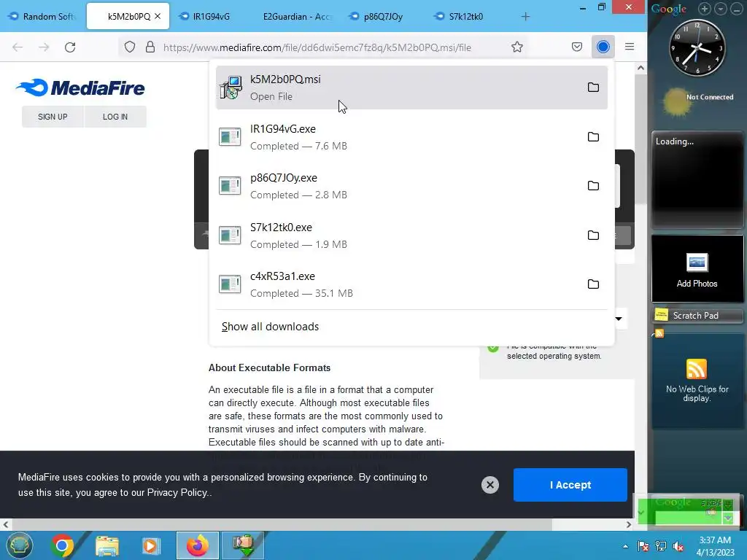This screenshot has width=747, height=560.
Task: Open Chrome from the taskbar
Action: (62, 545)
